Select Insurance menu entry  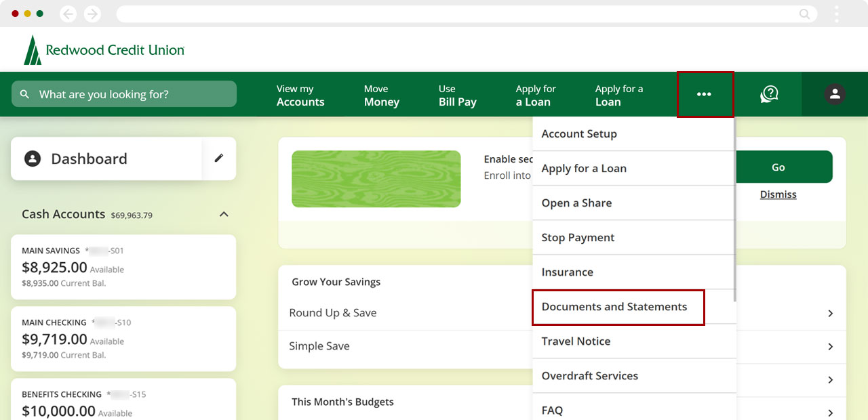click(633, 272)
